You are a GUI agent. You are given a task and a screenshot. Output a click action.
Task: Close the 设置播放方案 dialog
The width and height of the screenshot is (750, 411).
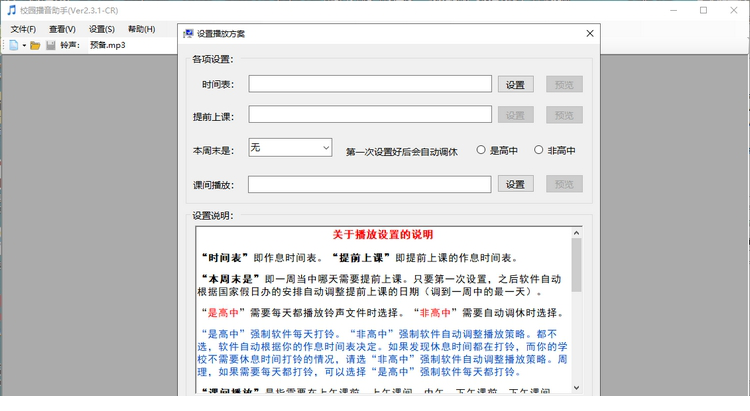pos(589,33)
